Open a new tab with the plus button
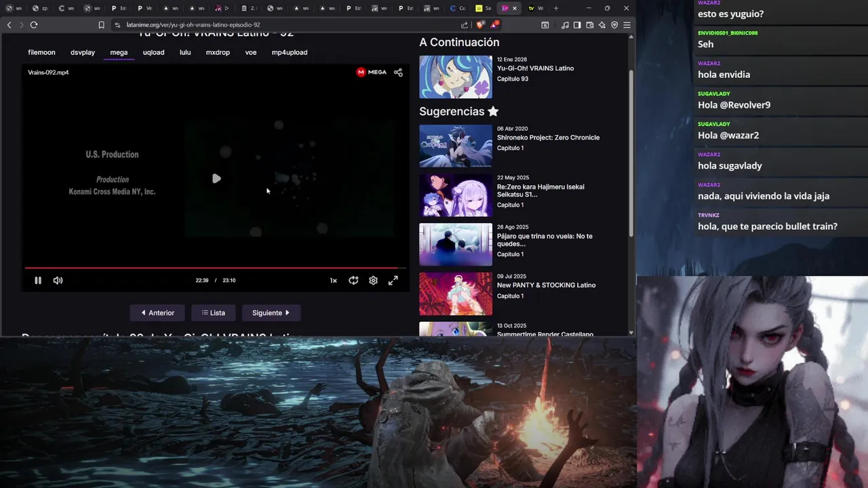This screenshot has width=868, height=488. 556,8
